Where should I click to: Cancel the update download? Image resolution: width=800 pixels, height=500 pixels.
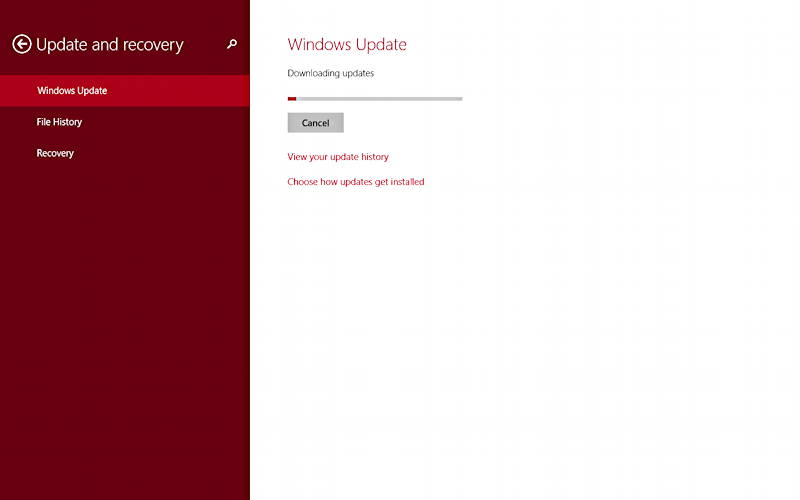point(315,122)
